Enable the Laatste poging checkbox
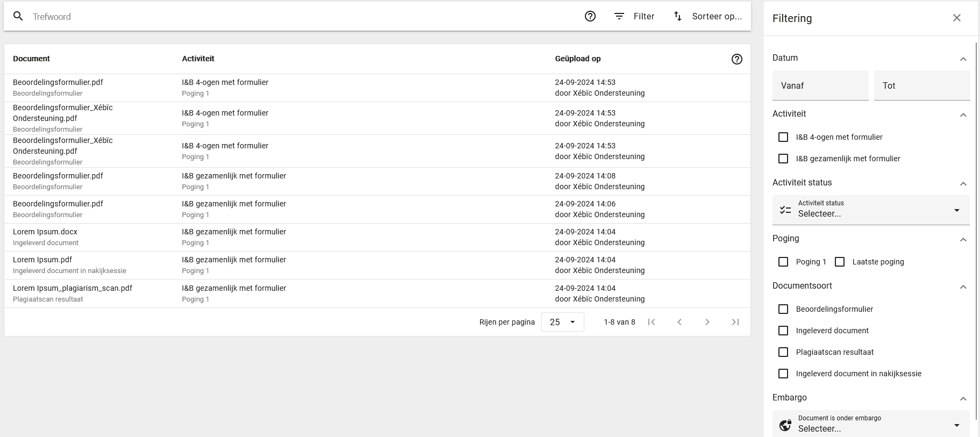Image resolution: width=980 pixels, height=437 pixels. click(x=840, y=262)
